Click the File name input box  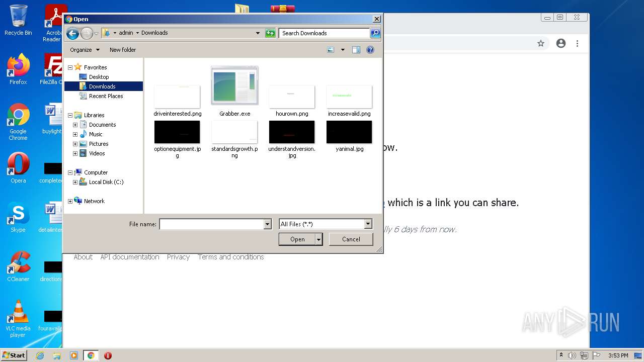212,224
